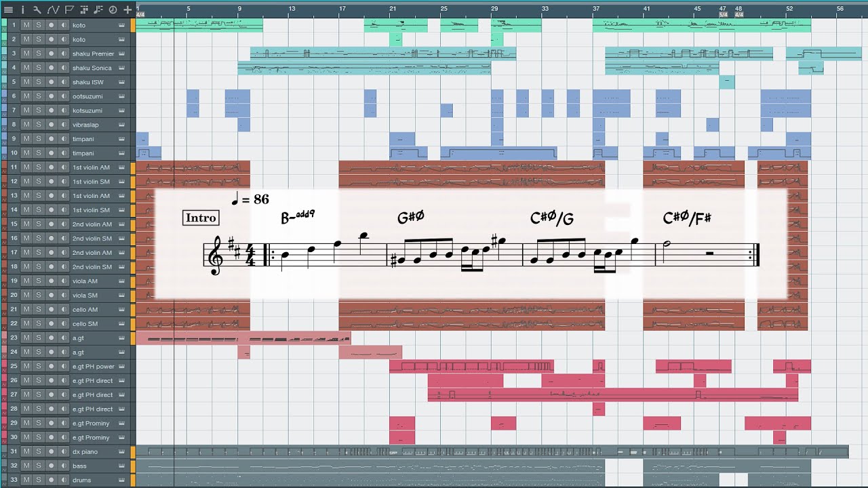The image size is (868, 488).
Task: Select the cello AM track name
Action: 85,309
